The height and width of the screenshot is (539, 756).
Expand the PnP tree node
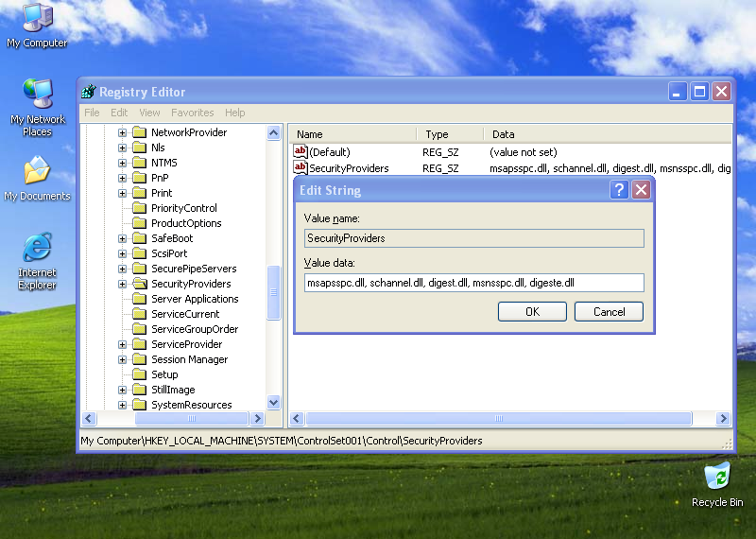[123, 178]
